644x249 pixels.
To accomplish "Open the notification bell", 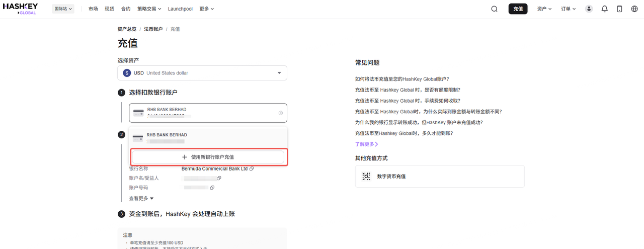I will (605, 9).
